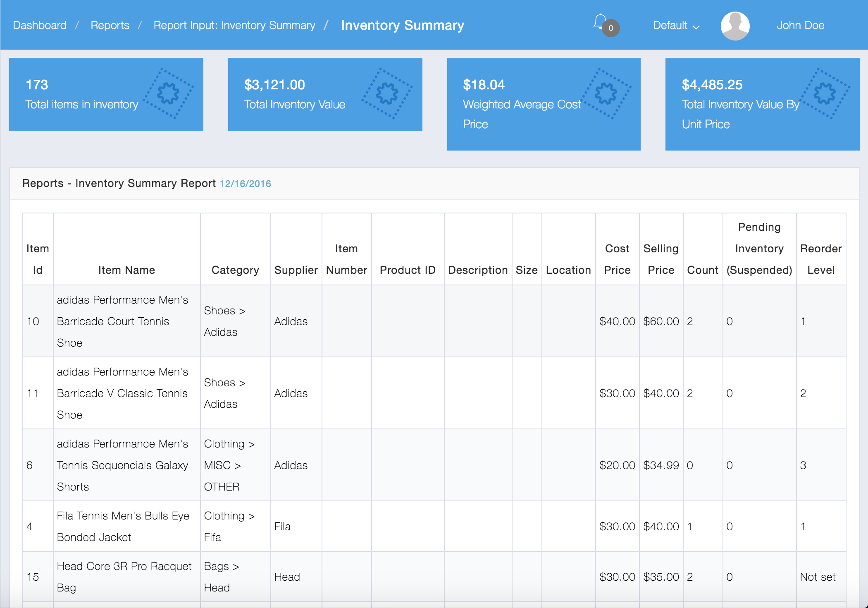The height and width of the screenshot is (608, 868).
Task: Click gear icon on Weighted Average Cost card
Action: click(x=606, y=93)
